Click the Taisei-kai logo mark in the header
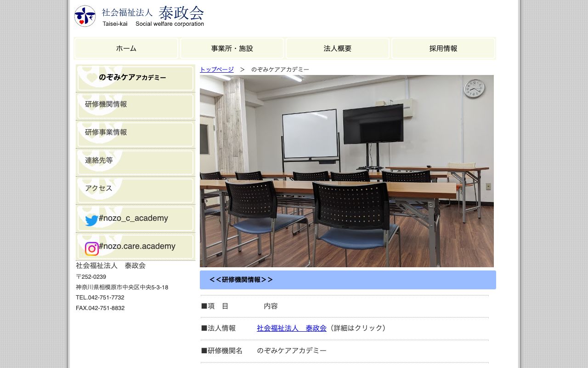This screenshot has width=588, height=368. click(85, 16)
